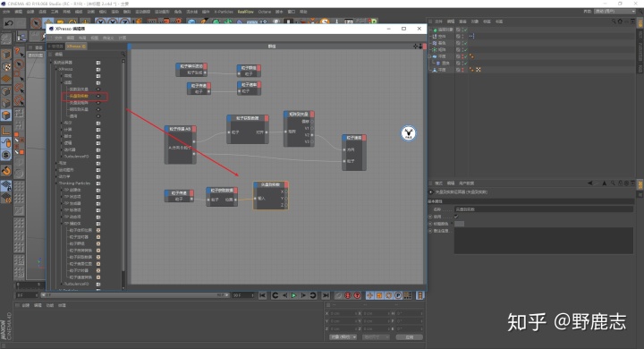This screenshot has height=349, width=644.
Task: Click up arrow in Attribute Manager header
Action: pos(604,183)
